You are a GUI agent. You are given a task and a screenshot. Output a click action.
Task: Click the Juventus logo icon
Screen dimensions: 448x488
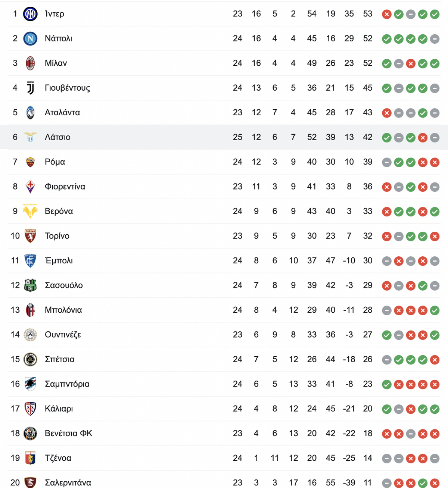tap(30, 88)
